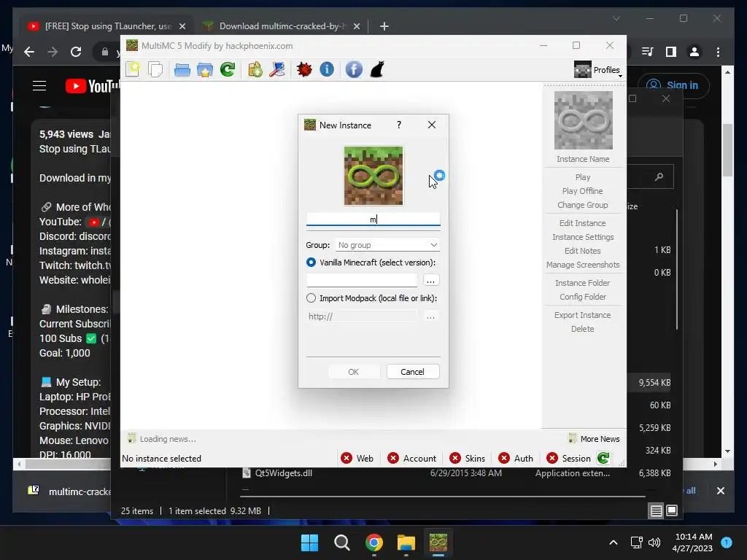
Task: Click the Chrome taskbar icon
Action: pyautogui.click(x=374, y=542)
